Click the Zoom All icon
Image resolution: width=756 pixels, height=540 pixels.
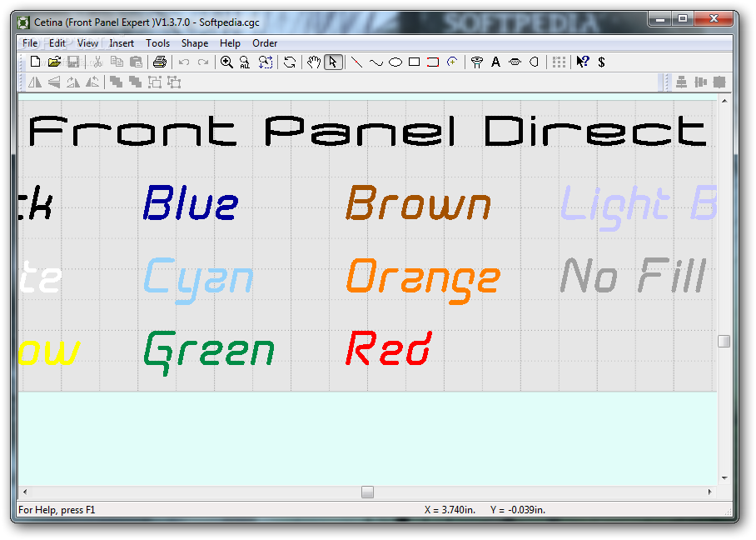pyautogui.click(x=245, y=62)
